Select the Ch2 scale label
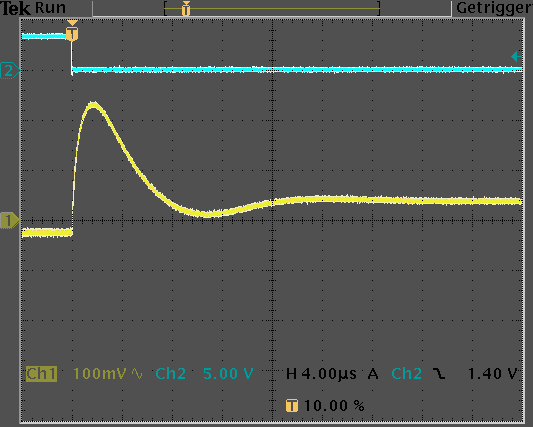This screenshot has height=427, width=533. click(170, 374)
